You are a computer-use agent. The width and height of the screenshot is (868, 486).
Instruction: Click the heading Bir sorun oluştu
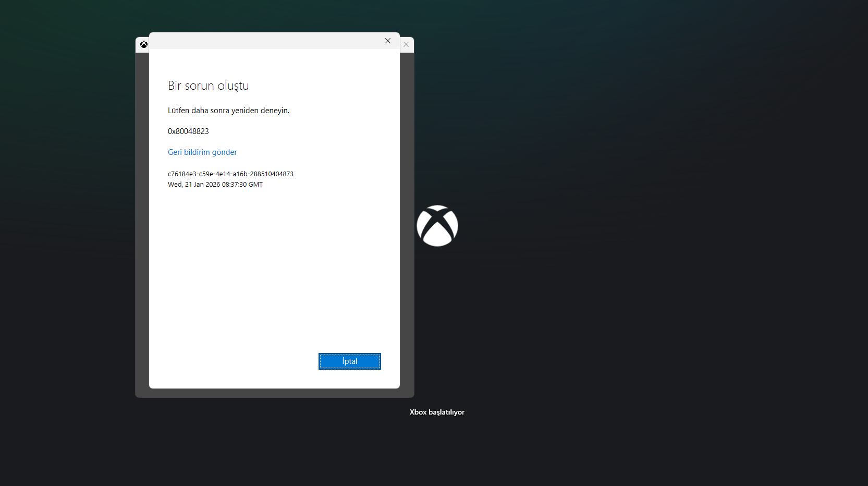(209, 86)
